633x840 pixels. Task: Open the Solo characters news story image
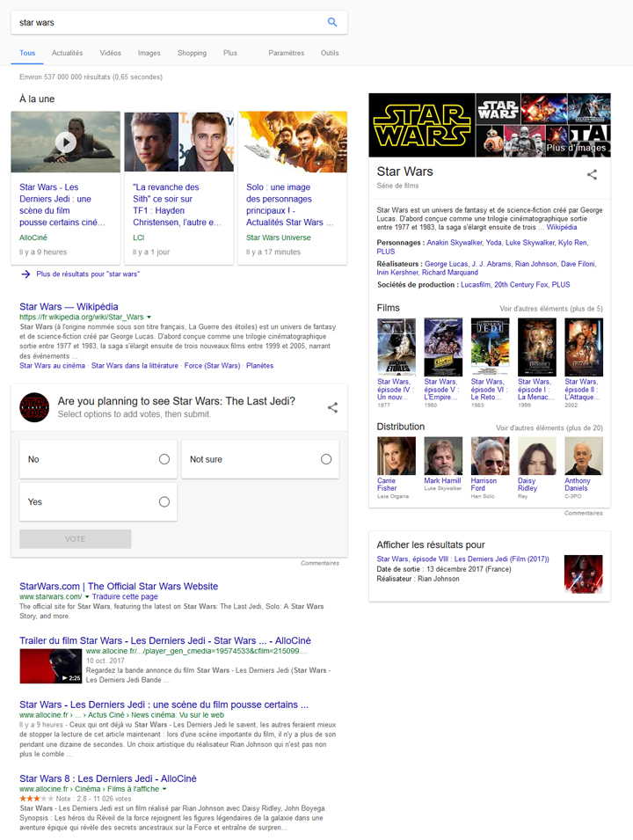pyautogui.click(x=293, y=142)
